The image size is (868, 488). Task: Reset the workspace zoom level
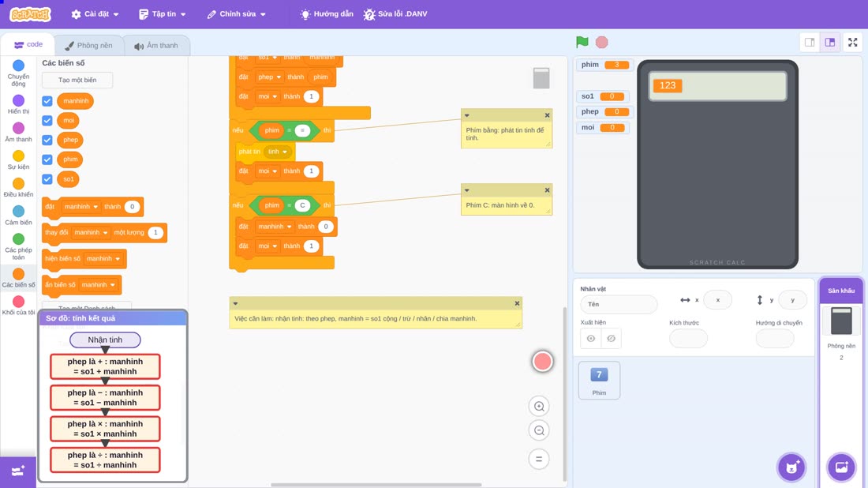539,459
